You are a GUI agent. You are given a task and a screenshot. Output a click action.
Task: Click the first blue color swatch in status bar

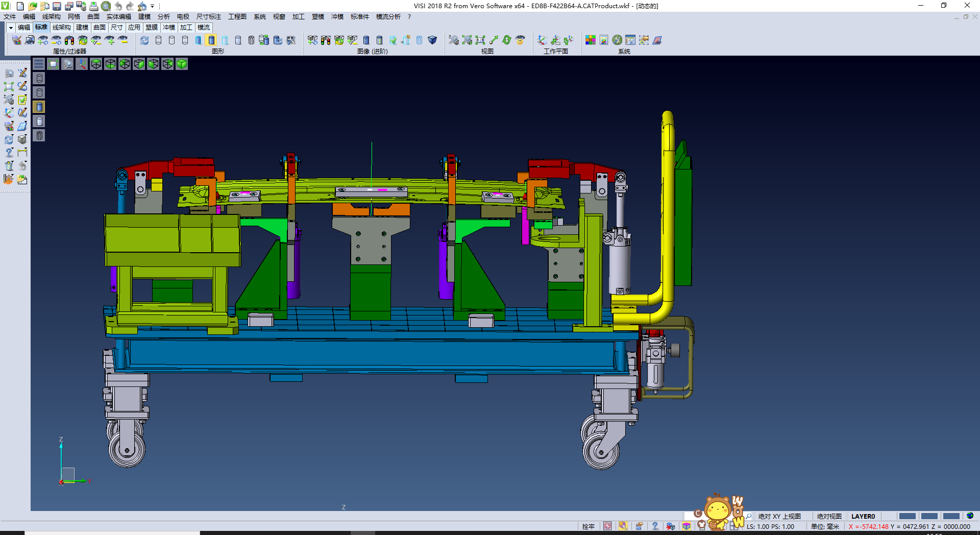pyautogui.click(x=907, y=516)
